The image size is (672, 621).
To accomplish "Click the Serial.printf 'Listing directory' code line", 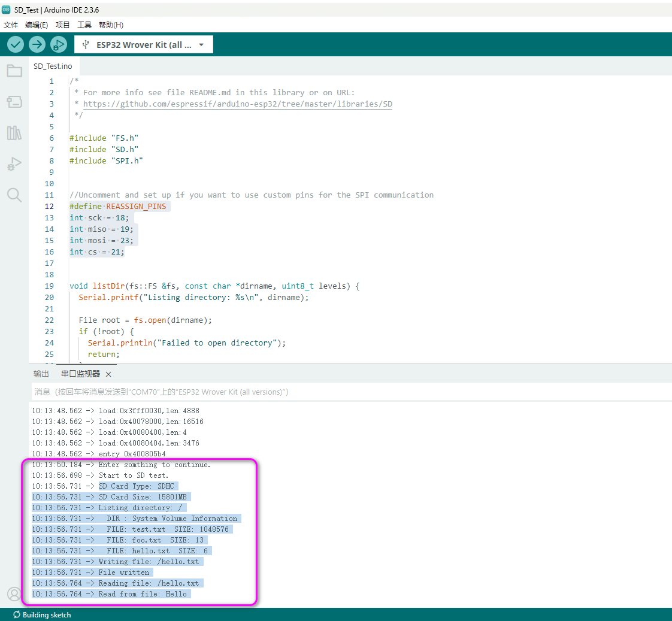I will [x=193, y=298].
